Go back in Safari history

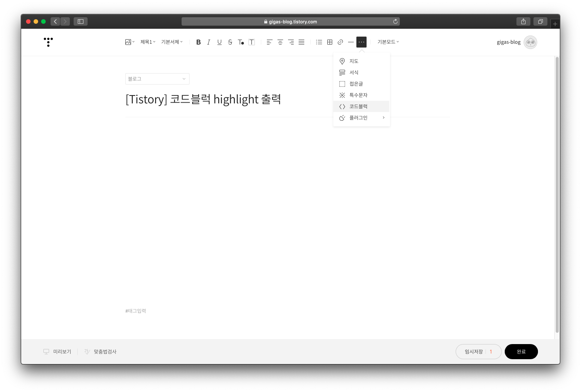coord(55,22)
